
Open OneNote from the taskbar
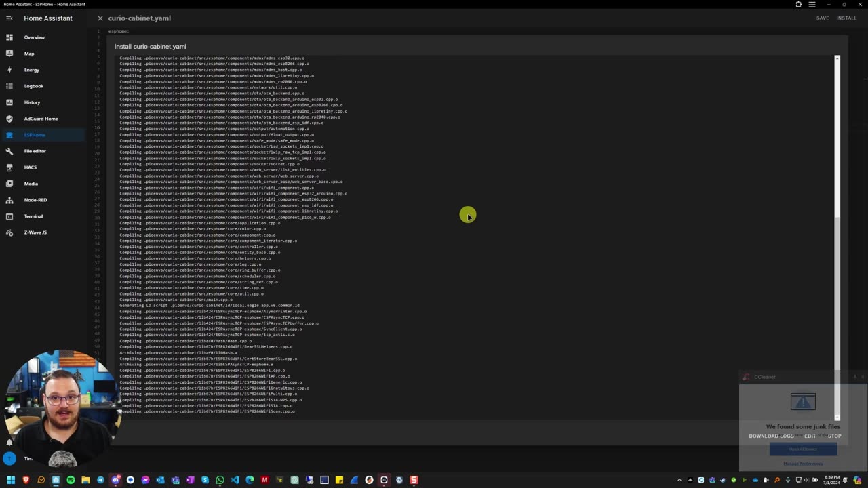pyautogui.click(x=190, y=480)
